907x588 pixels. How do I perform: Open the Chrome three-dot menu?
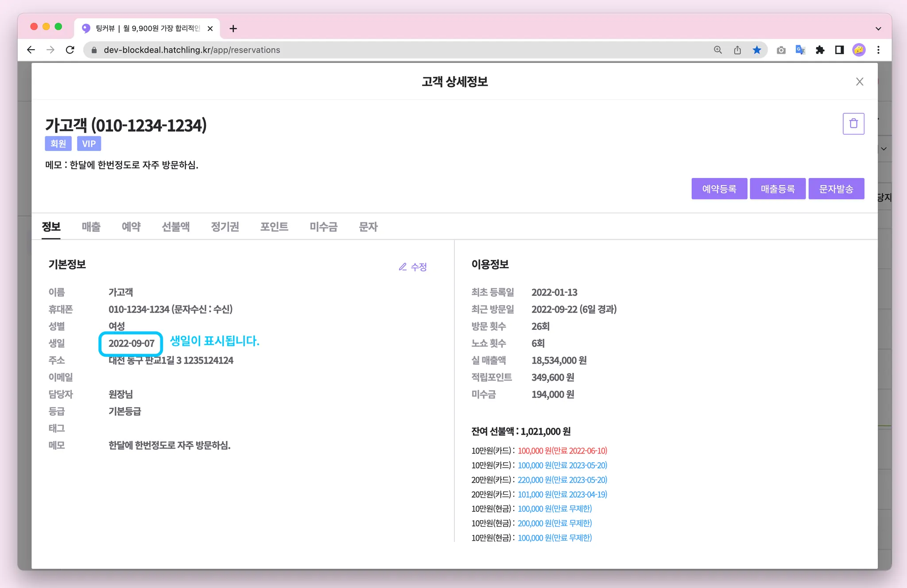point(878,50)
